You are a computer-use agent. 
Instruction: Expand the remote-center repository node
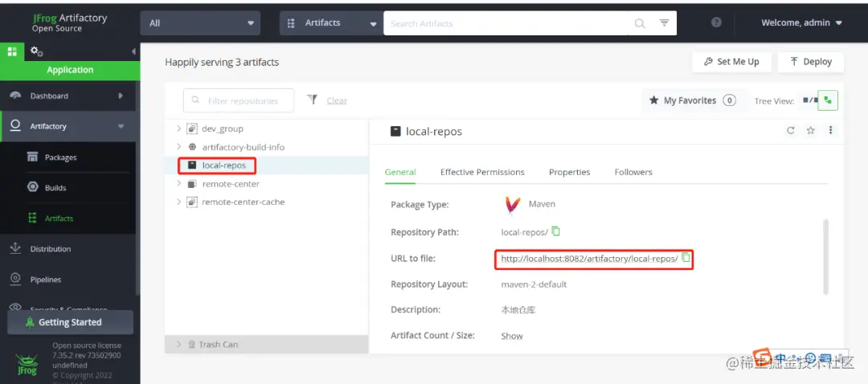178,184
